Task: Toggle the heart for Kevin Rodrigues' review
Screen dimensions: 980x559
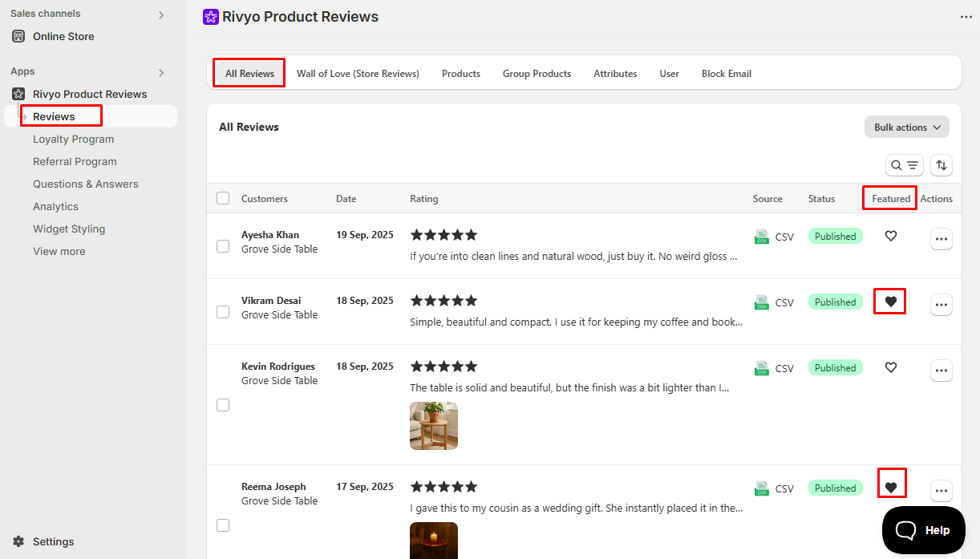Action: pyautogui.click(x=890, y=367)
